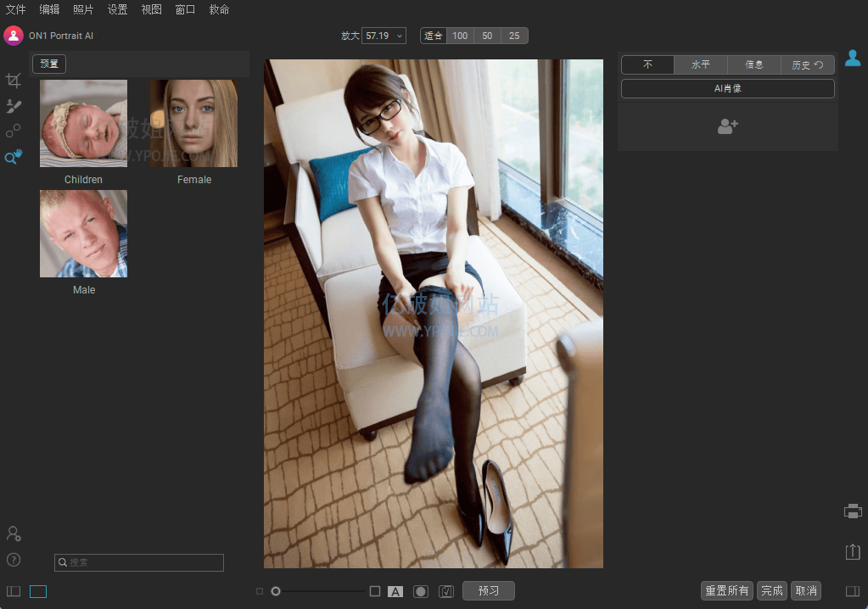868x609 pixels.
Task: Click the 完成 done button
Action: click(771, 590)
